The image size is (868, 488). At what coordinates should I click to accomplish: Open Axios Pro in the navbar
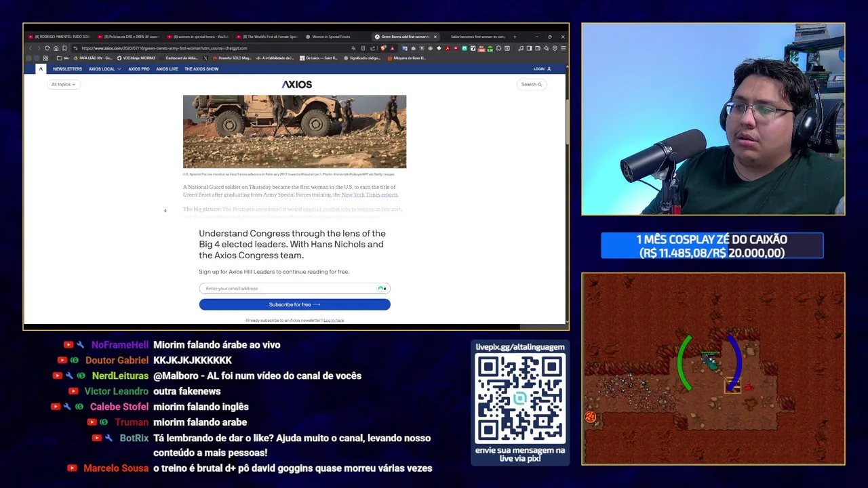click(139, 69)
